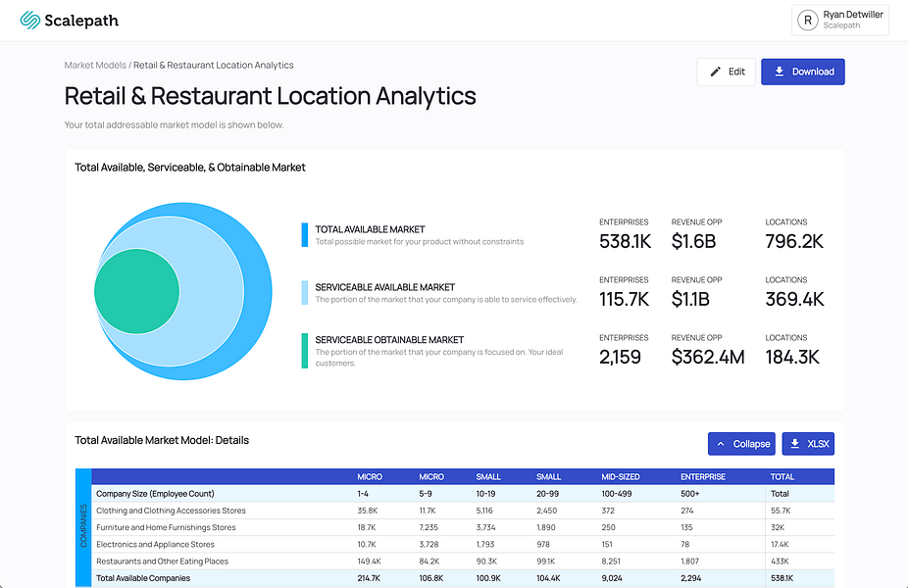Click the ENTERPRISE column header
This screenshot has width=908, height=588.
coord(702,477)
